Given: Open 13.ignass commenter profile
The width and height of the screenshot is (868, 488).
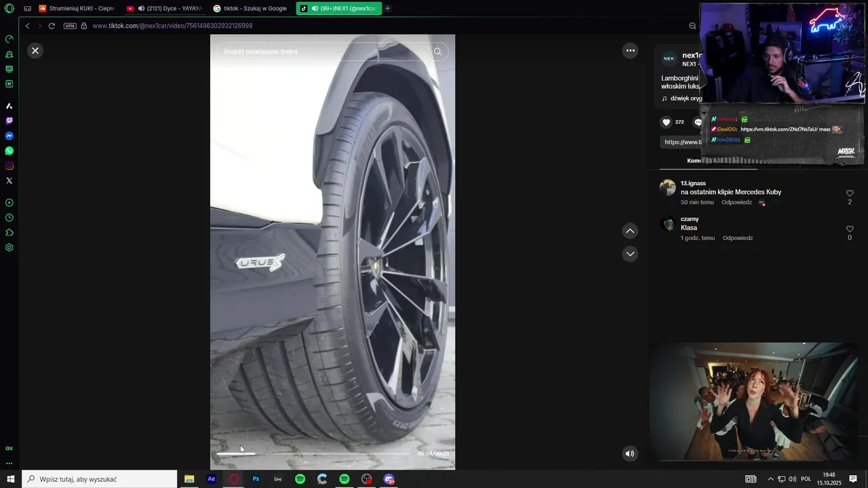Looking at the screenshot, I should tap(693, 183).
